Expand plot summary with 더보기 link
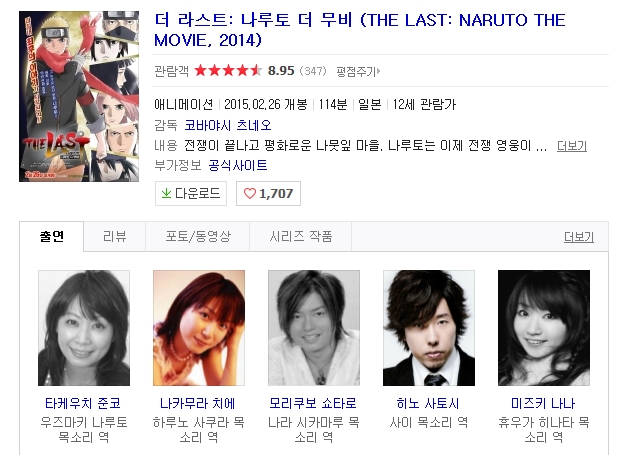The width and height of the screenshot is (627, 455). 572,146
